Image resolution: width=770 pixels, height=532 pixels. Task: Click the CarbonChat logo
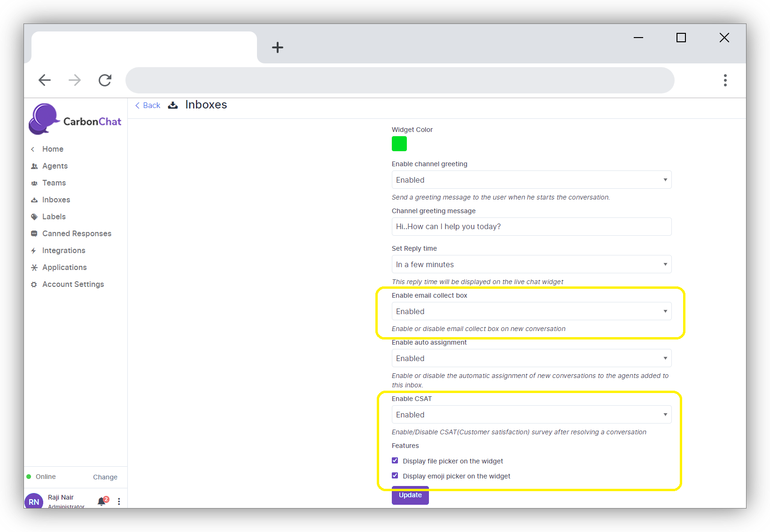pos(75,119)
